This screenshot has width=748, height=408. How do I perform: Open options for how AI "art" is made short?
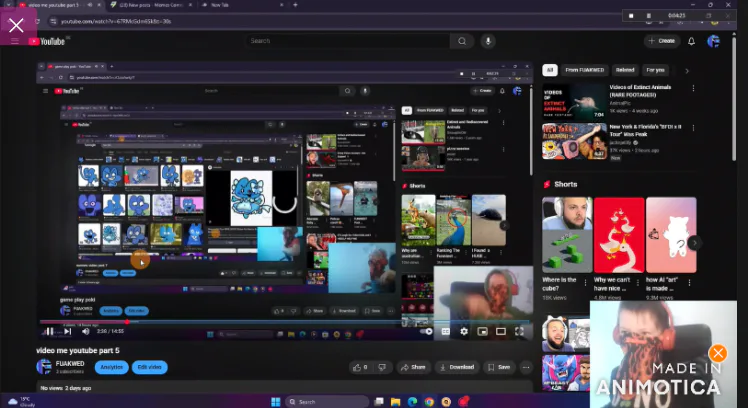[x=689, y=282]
